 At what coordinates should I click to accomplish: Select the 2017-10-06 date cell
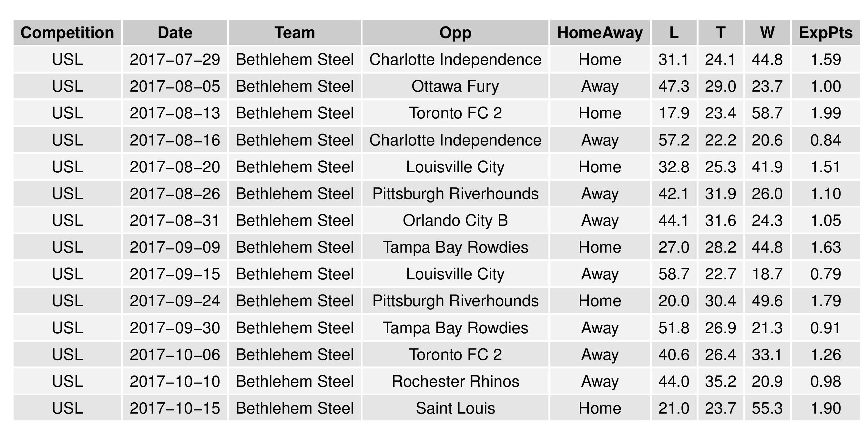(175, 355)
